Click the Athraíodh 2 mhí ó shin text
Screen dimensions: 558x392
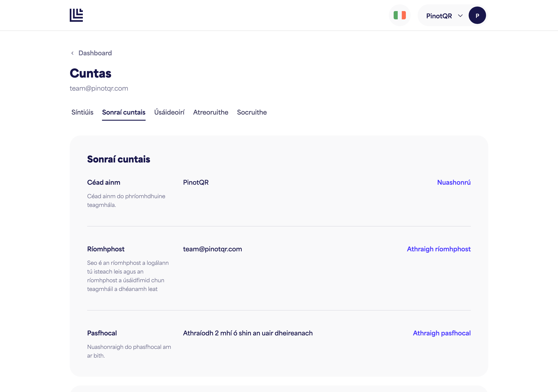click(248, 333)
